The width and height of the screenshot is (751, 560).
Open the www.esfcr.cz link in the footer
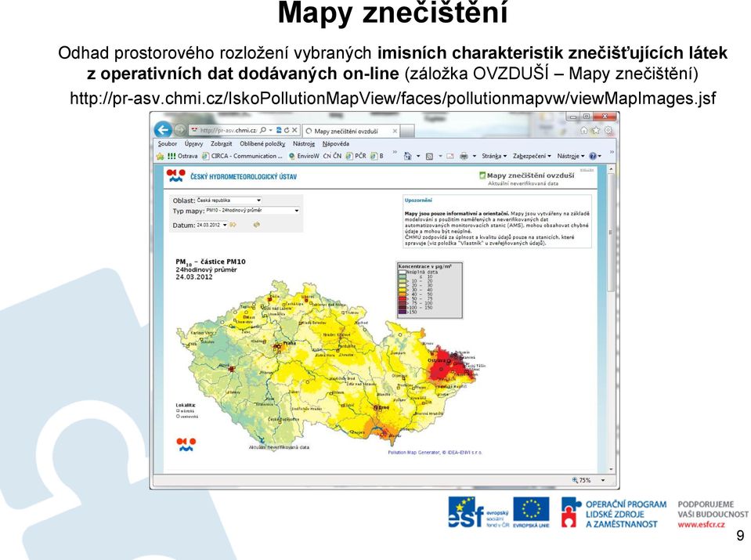pyautogui.click(x=701, y=525)
